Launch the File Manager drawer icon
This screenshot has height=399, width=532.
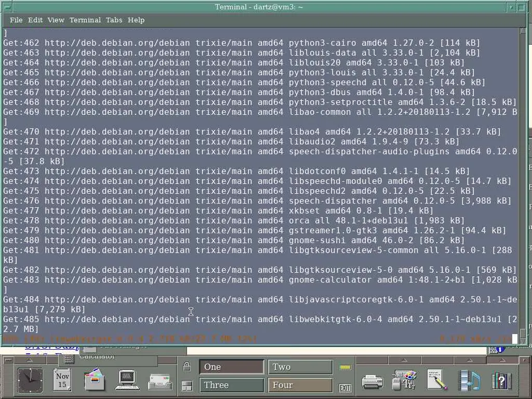(96, 379)
